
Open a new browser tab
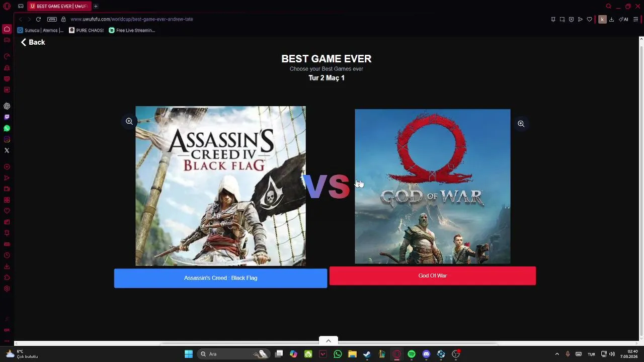[96, 6]
